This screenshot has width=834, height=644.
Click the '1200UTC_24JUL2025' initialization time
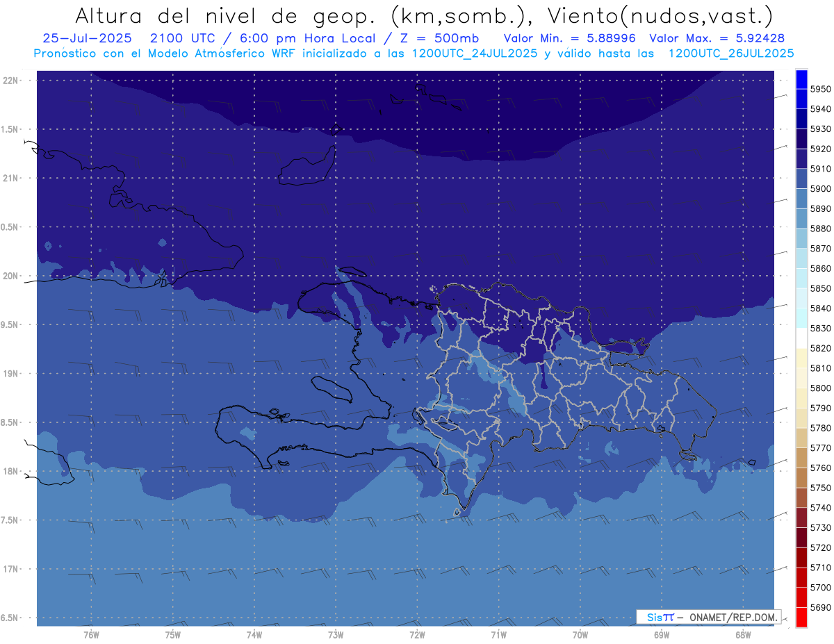[475, 53]
